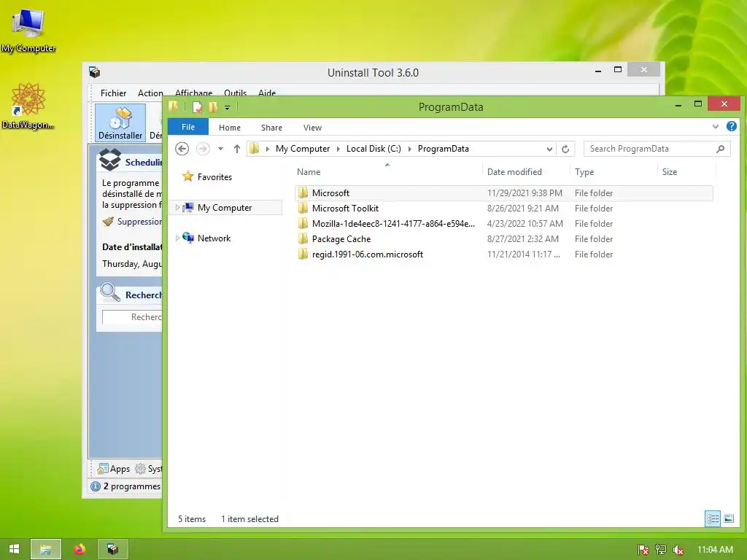Viewport: 747px width, 560px height.
Task: Select the Microsoft Toolkit folder
Action: pyautogui.click(x=503, y=208)
